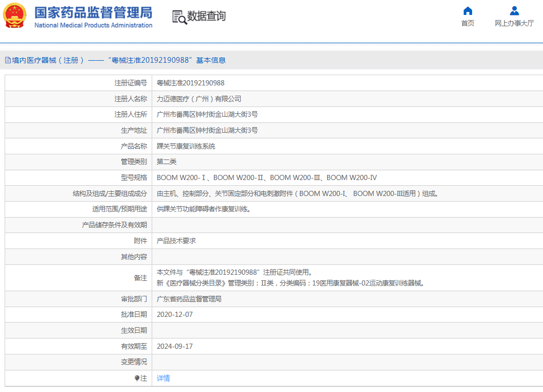Open the 详情 details link
This screenshot has height=392, width=543.
tap(163, 378)
